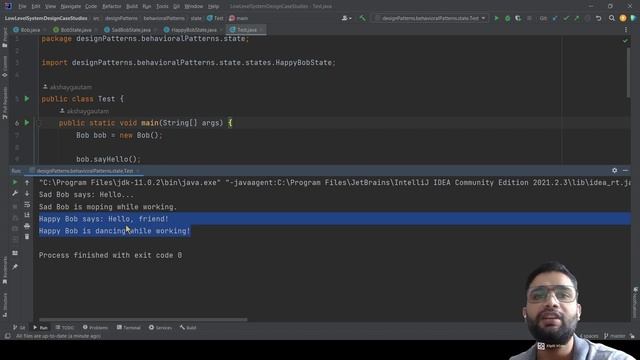
Task: Open the editor tabs three-dot menu
Action: click(626, 29)
